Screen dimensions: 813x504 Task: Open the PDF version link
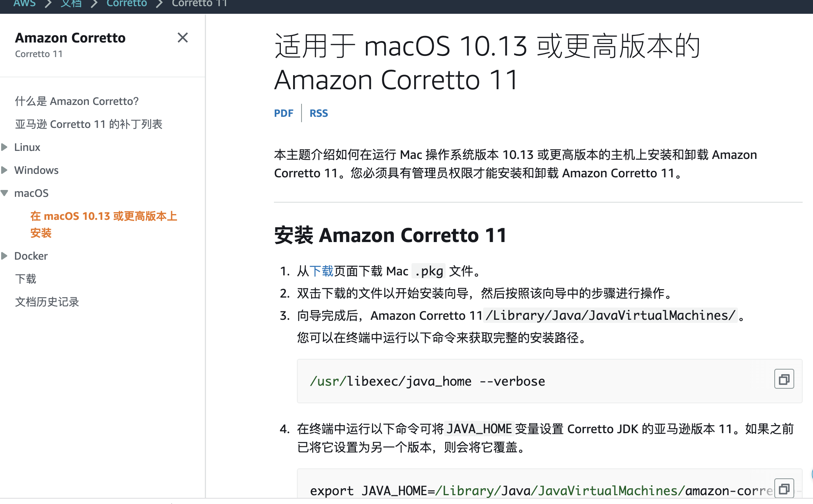pos(284,113)
